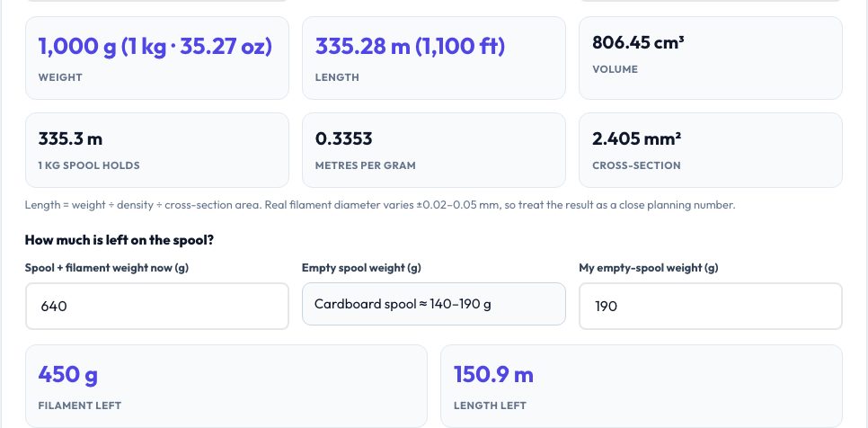868x428 pixels.
Task: Click the length formula explanation note
Action: pyautogui.click(x=380, y=205)
